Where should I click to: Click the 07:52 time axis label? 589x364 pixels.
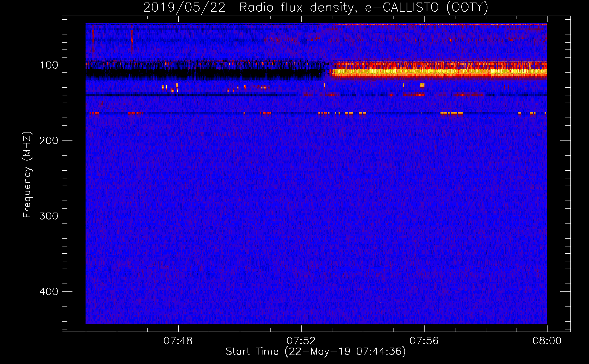[301, 341]
